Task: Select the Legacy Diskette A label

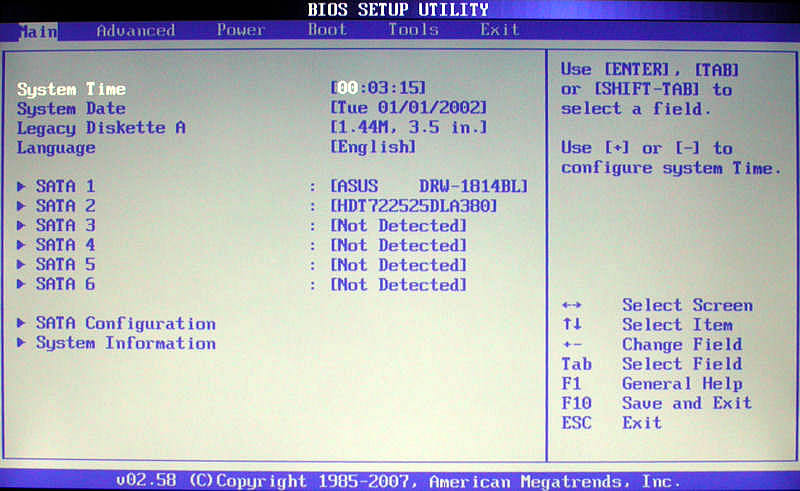Action: pos(101,128)
